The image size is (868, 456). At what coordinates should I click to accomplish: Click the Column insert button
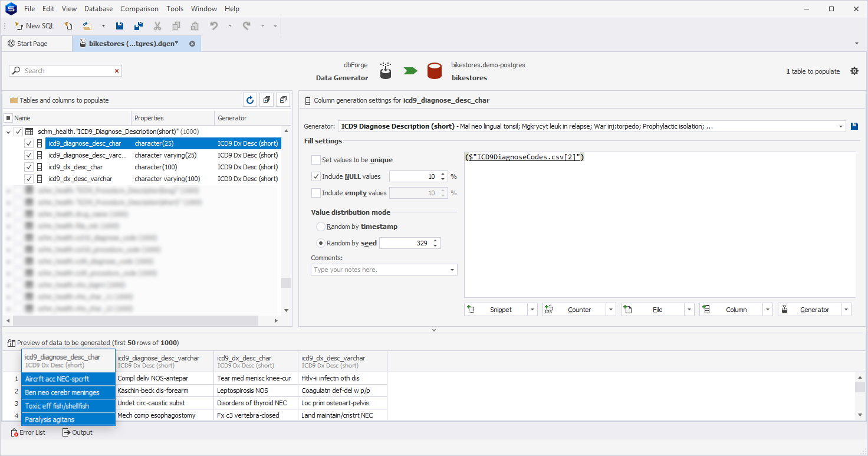[x=731, y=310]
